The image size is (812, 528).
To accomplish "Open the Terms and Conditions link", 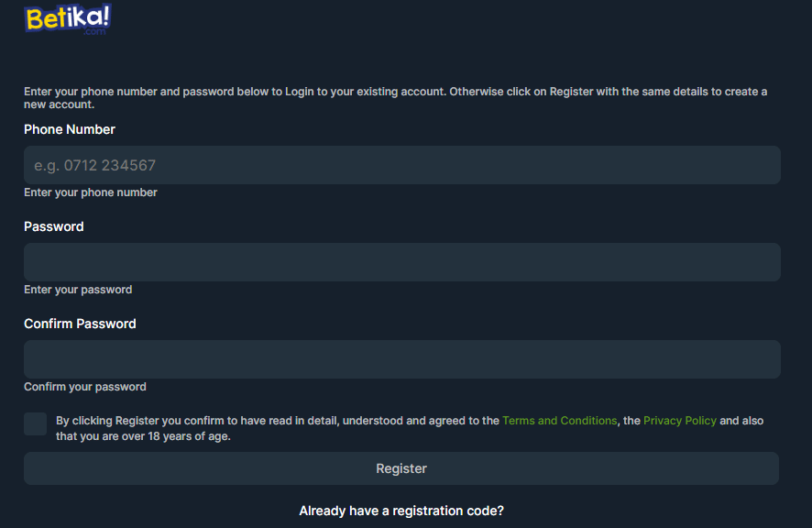I will tap(559, 421).
